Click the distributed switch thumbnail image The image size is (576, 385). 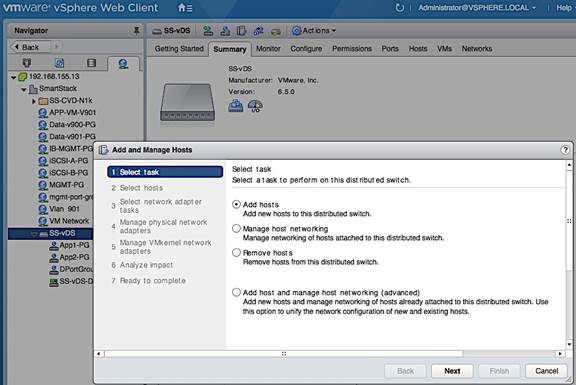coord(187,102)
